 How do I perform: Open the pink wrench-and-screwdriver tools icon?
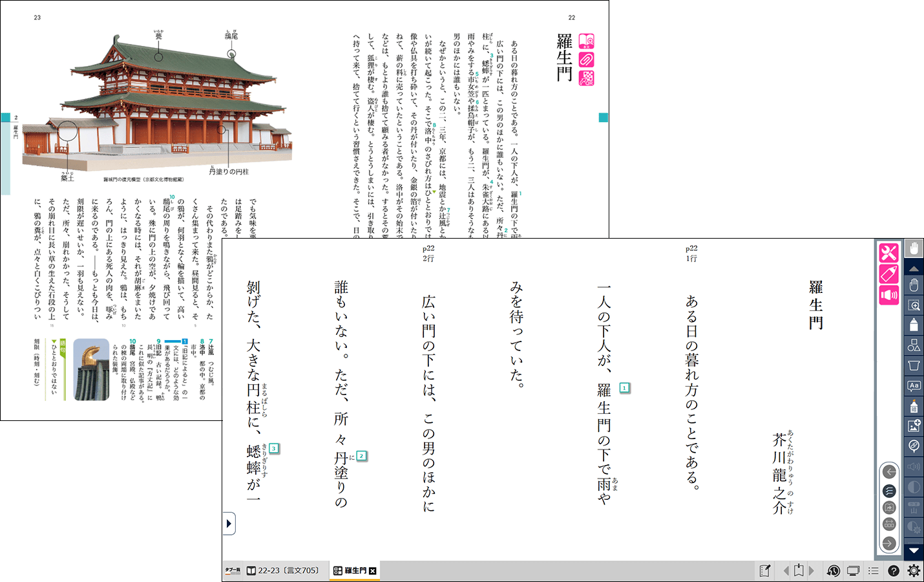point(888,252)
